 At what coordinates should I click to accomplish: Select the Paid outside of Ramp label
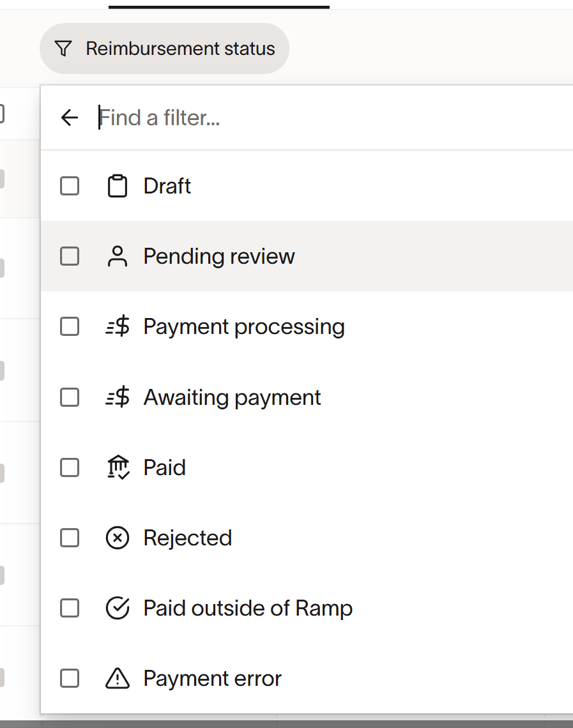coord(248,608)
